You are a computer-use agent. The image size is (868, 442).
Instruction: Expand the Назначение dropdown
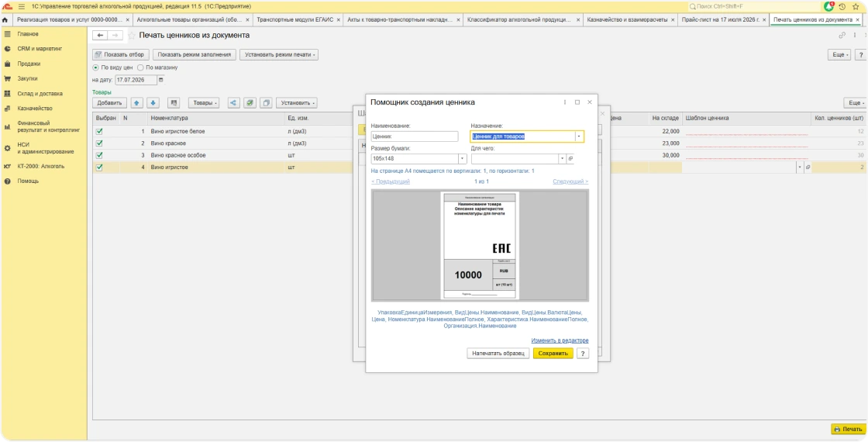pos(579,136)
